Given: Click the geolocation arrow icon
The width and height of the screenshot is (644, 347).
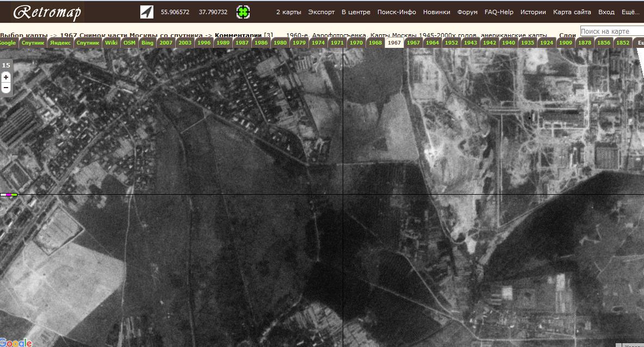Looking at the screenshot, I should (147, 12).
